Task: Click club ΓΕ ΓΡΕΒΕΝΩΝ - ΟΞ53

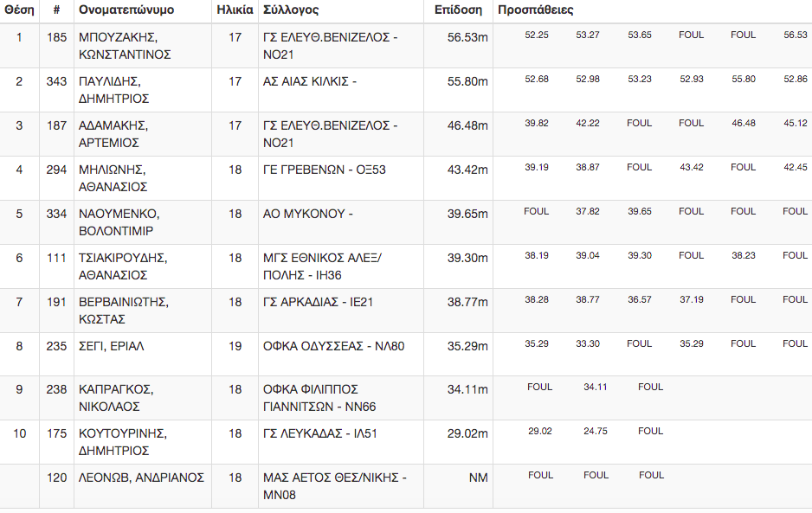Action: point(324,170)
